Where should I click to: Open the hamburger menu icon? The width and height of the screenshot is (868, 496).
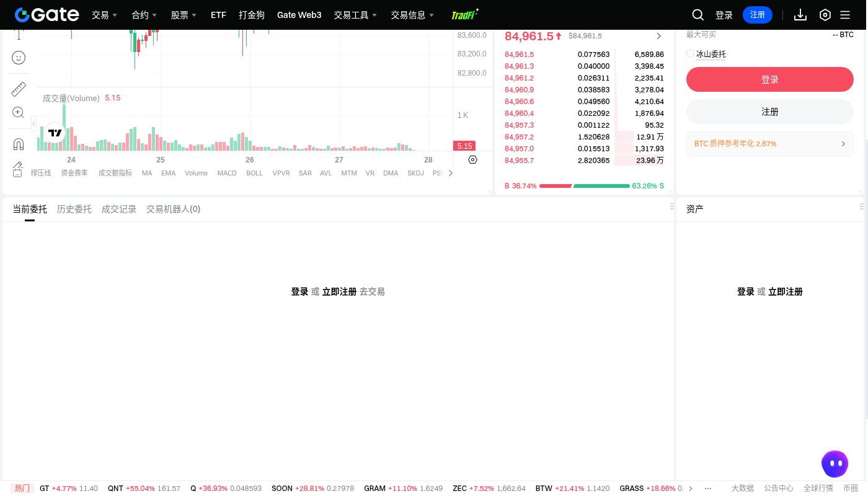(x=845, y=15)
